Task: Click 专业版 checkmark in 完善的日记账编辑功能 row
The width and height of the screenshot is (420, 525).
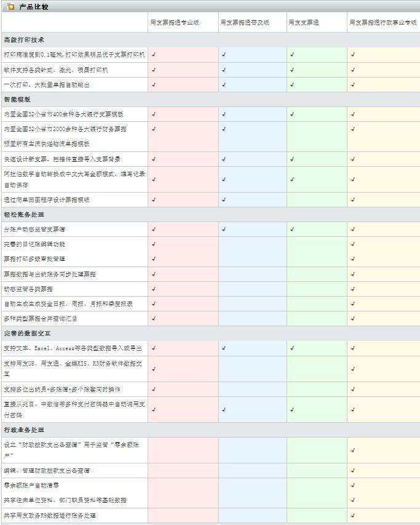Action: pos(154,244)
